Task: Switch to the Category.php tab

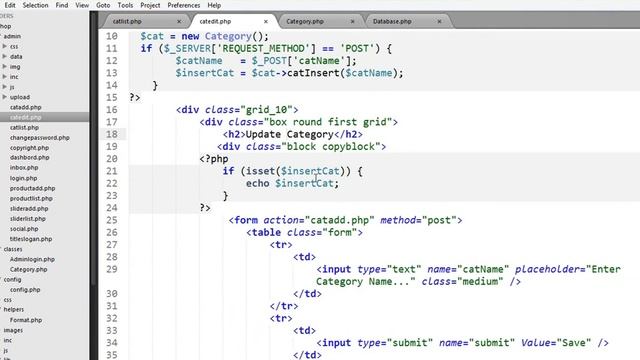Action: click(x=305, y=21)
